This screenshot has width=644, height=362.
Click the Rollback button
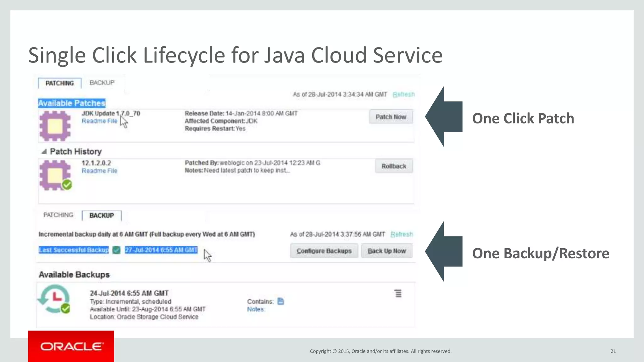point(394,166)
